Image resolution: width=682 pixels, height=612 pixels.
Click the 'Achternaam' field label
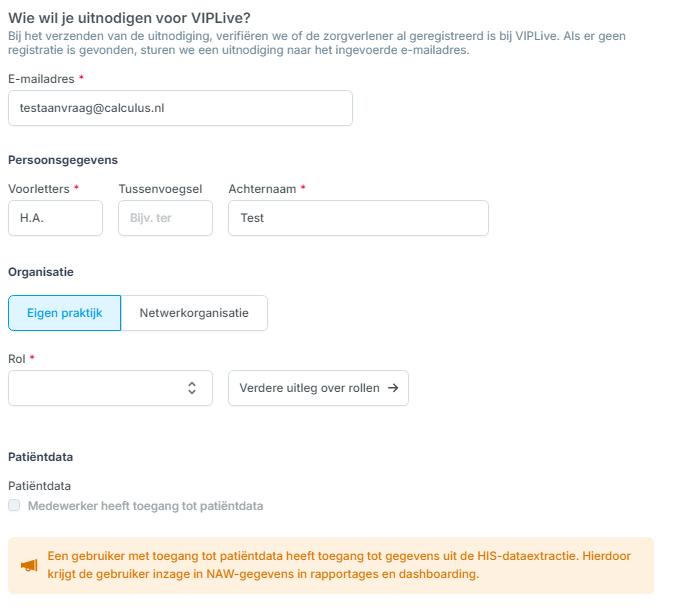tap(262, 189)
